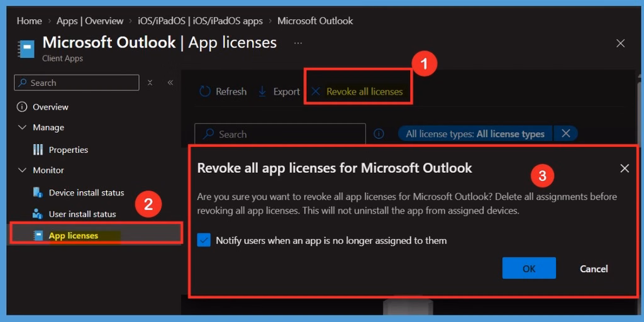Image resolution: width=644 pixels, height=322 pixels.
Task: Remove the All license types filter
Action: point(565,133)
